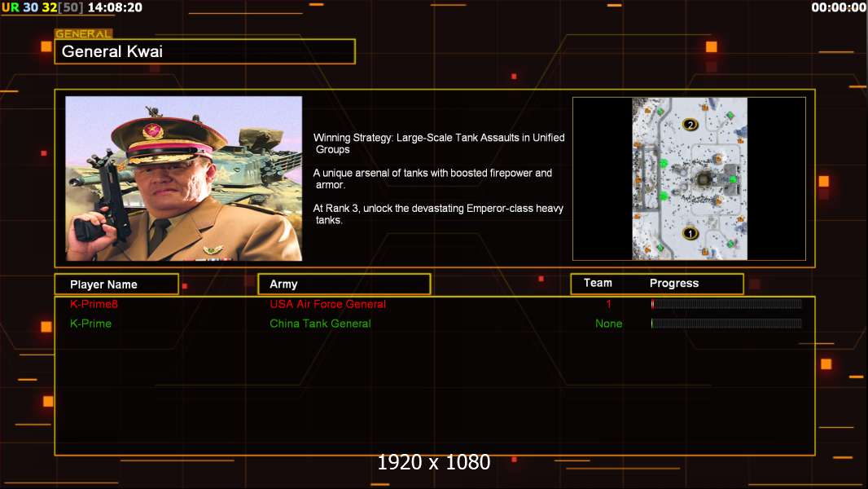Click the Progress label in header
This screenshot has height=489, width=868.
[674, 283]
